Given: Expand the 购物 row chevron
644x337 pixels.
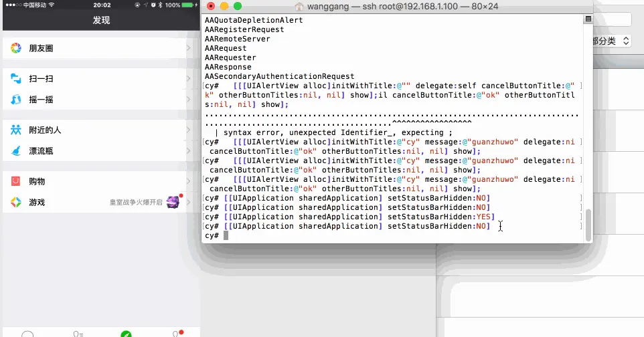Looking at the screenshot, I should coord(189,181).
